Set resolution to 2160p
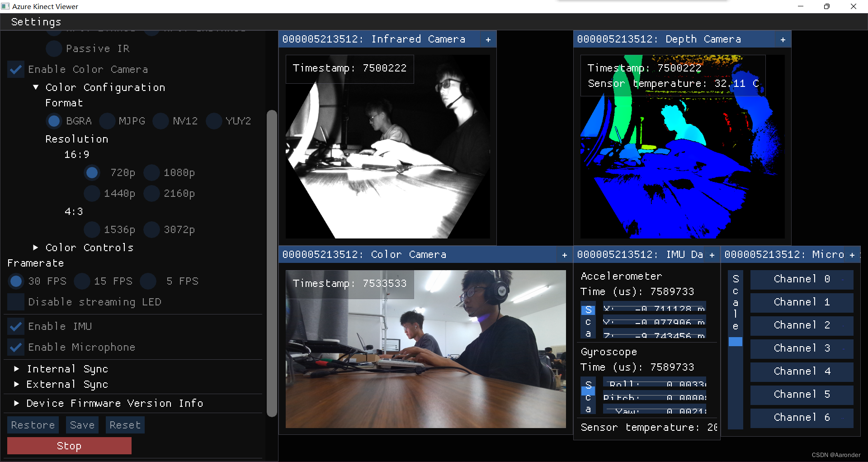This screenshot has width=868, height=462. pyautogui.click(x=151, y=194)
